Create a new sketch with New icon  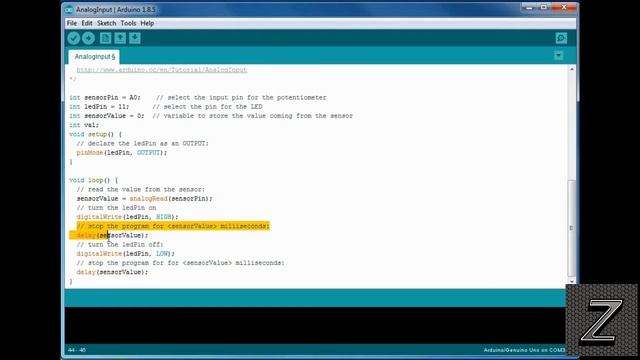point(105,38)
